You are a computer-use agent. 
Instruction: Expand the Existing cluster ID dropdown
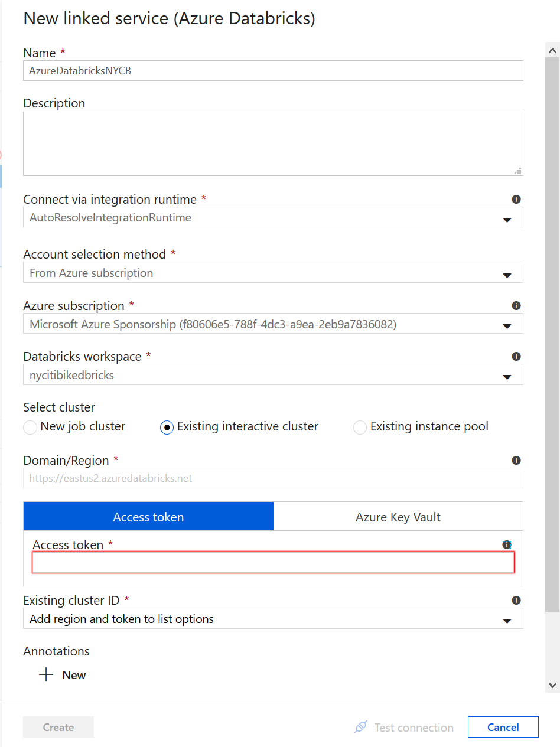tap(507, 619)
